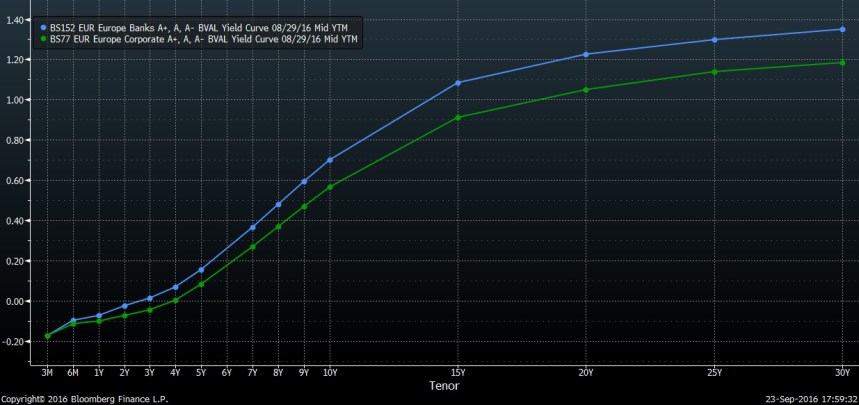Click the green curve marker at 10Y
This screenshot has height=405, width=859.
pyautogui.click(x=330, y=187)
